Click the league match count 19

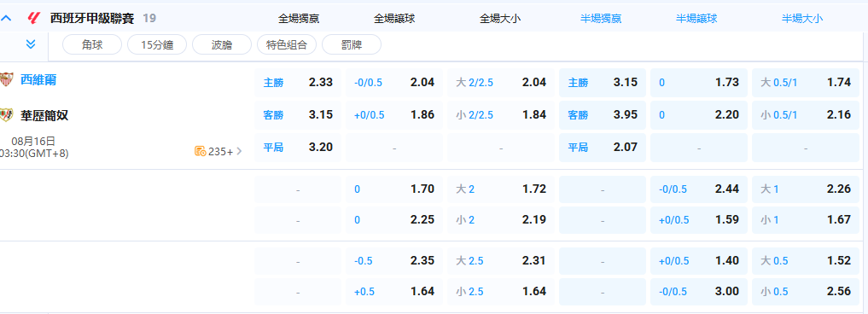pos(149,18)
